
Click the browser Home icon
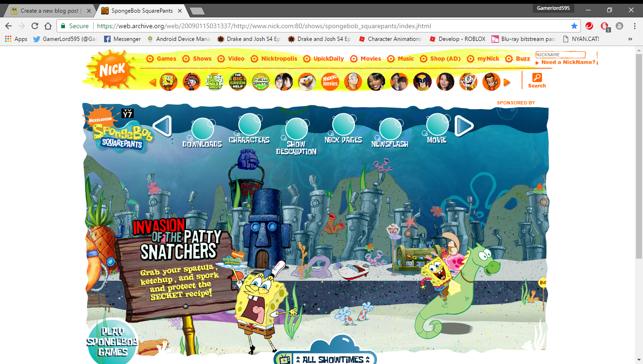48,26
